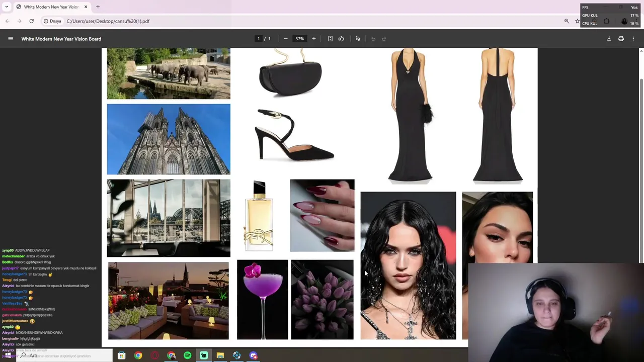644x362 pixels.
Task: Click the page number field showing 1
Action: point(259,39)
